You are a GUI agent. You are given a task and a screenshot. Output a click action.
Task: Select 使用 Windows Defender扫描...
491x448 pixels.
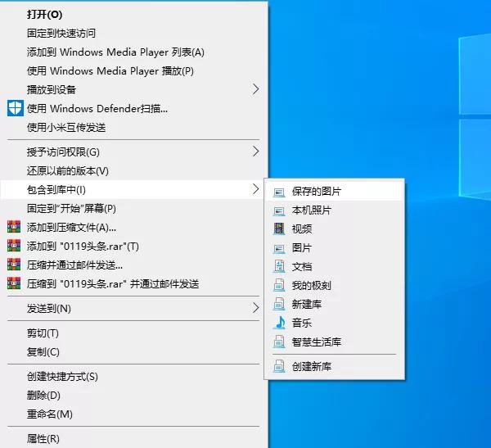pyautogui.click(x=134, y=108)
